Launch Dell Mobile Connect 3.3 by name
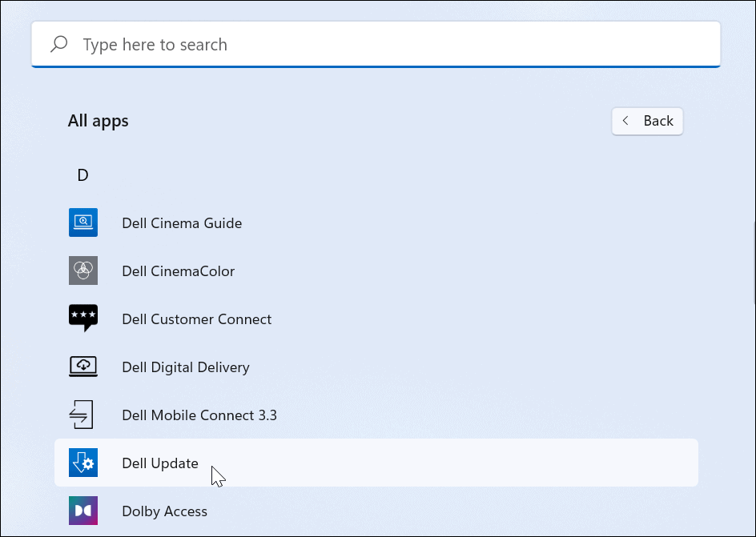The image size is (756, 537). (199, 415)
